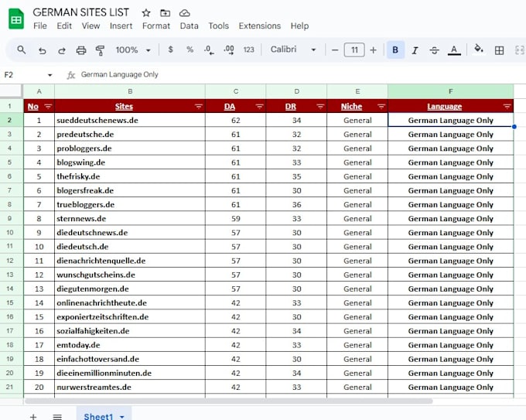Select column B header
The height and width of the screenshot is (420, 526).
tap(130, 91)
